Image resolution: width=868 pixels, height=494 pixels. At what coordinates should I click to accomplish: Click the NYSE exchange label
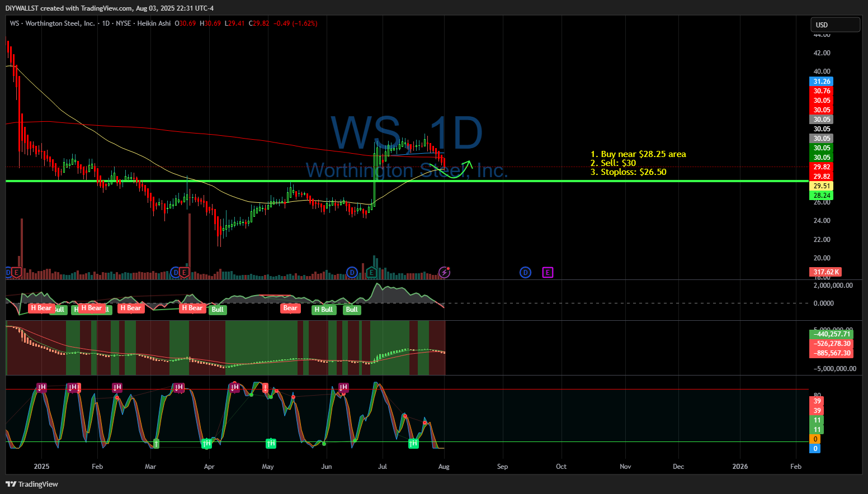pos(123,23)
